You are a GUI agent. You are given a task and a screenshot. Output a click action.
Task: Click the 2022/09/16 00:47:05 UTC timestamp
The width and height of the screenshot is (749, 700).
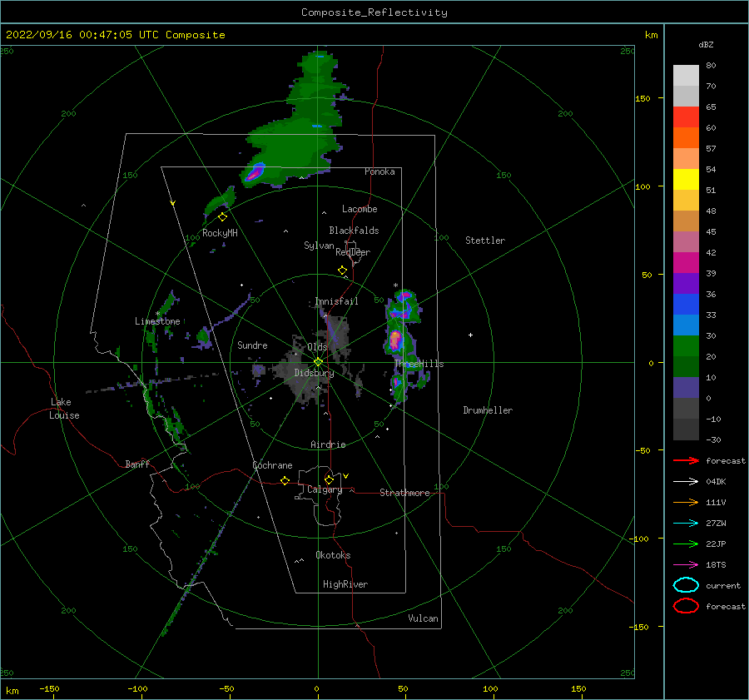[x=82, y=35]
